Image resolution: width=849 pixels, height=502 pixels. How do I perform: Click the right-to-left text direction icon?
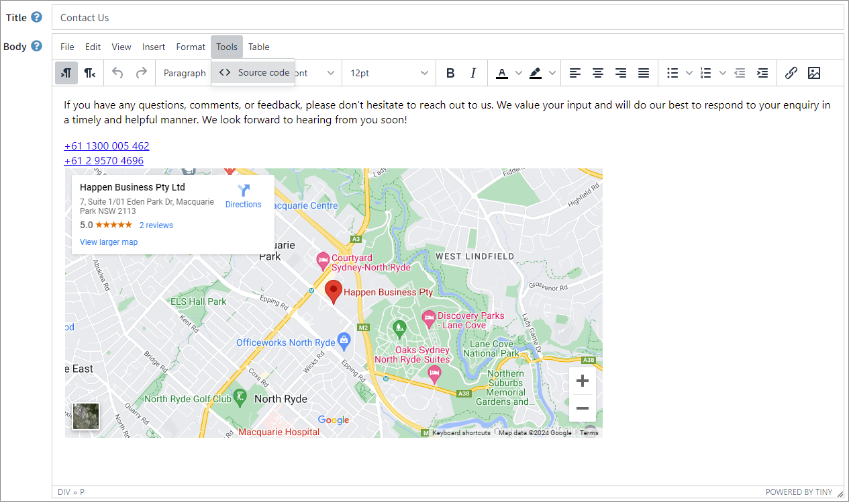click(x=90, y=73)
